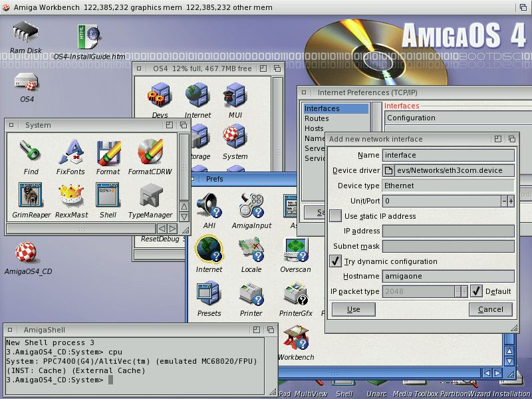Click the Hostname field containing amigaone
The image size is (532, 399).
coord(448,276)
